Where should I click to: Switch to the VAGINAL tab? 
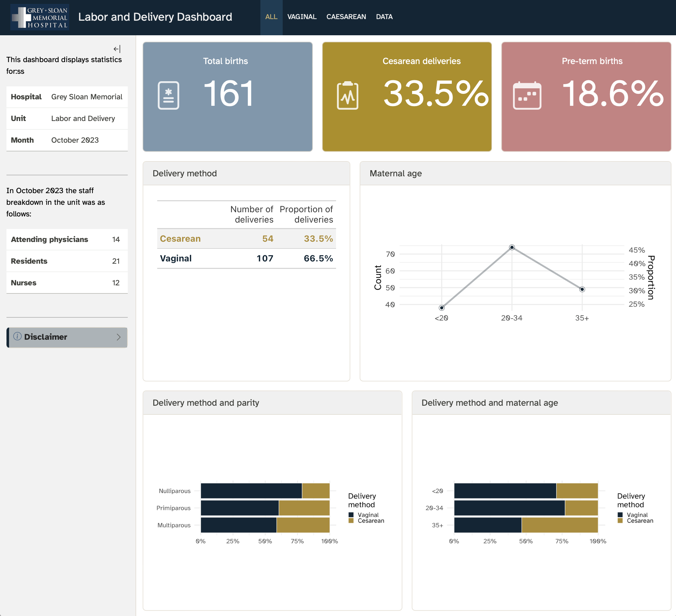tap(301, 17)
